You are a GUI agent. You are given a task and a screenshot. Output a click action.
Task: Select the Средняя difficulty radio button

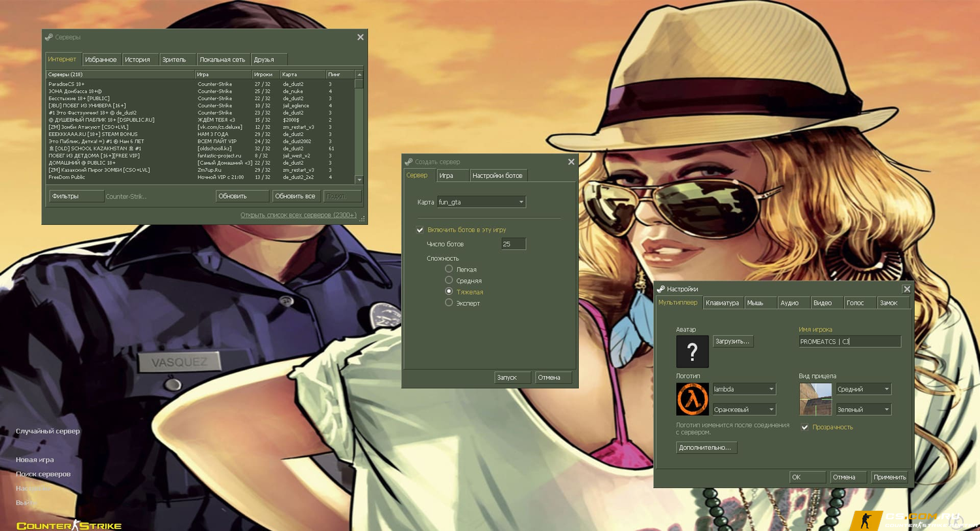click(x=449, y=280)
